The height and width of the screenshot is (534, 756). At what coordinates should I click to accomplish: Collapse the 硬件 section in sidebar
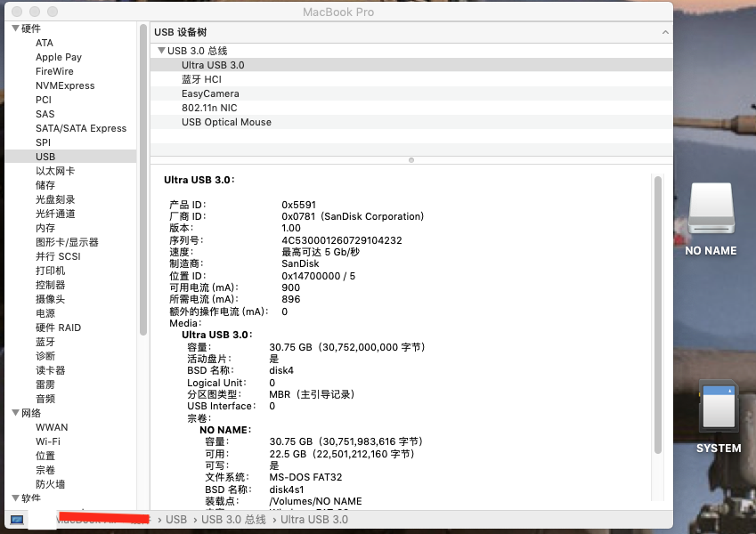point(15,28)
